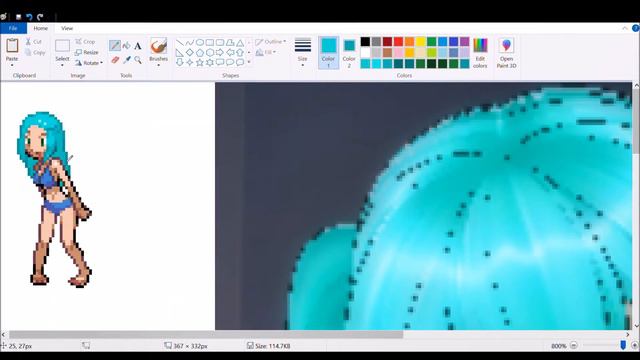
Task: Choose the Hexagon shape
Action: pyautogui.click(x=210, y=52)
